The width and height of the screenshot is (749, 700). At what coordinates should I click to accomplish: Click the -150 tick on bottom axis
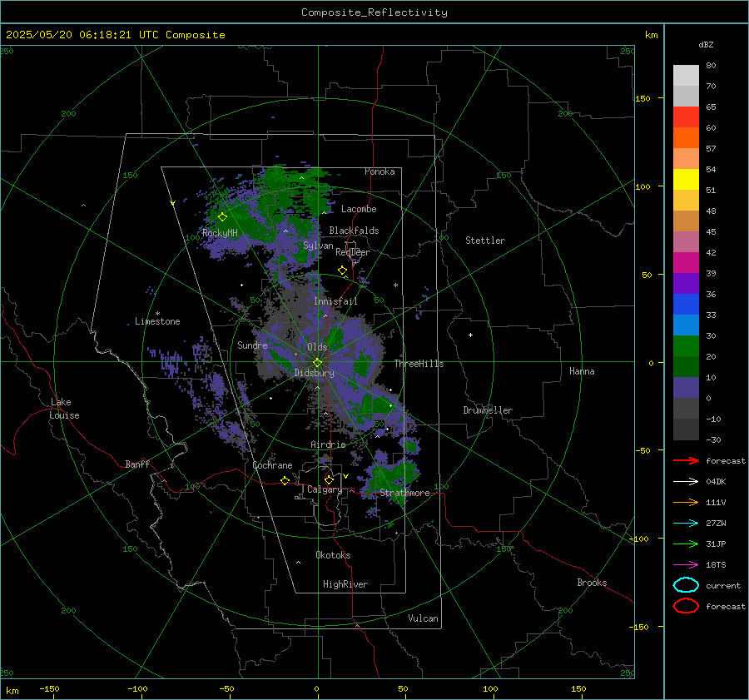pyautogui.click(x=49, y=688)
